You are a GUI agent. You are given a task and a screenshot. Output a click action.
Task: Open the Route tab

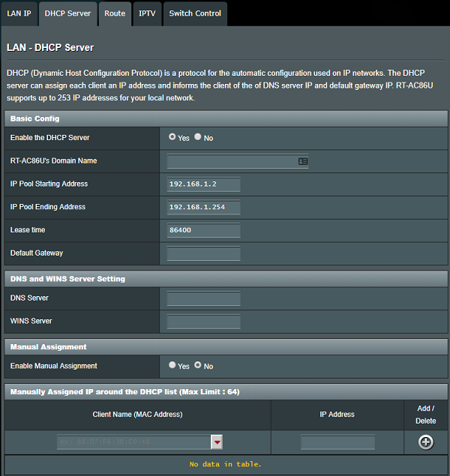pos(115,13)
